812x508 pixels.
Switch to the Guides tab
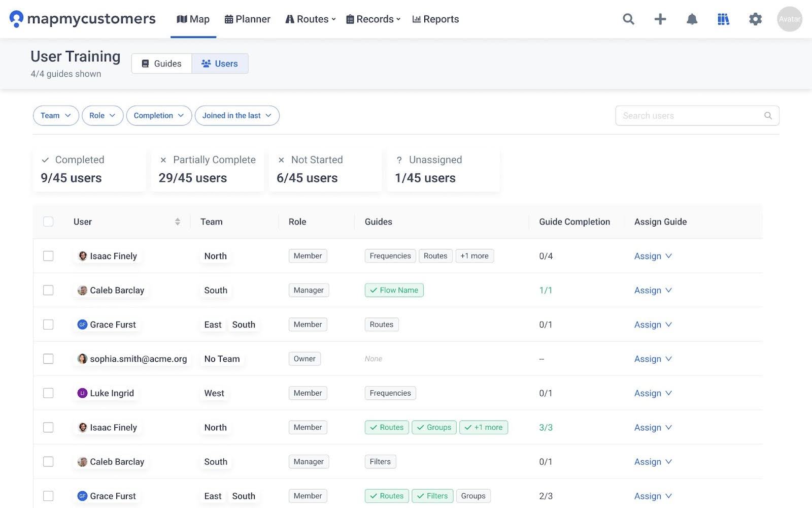[161, 63]
